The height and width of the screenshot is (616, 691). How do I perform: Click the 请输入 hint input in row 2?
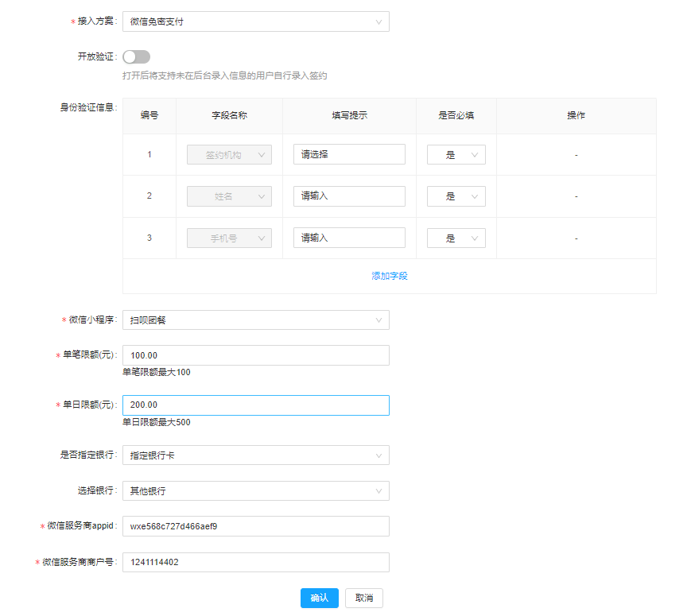[x=349, y=196]
